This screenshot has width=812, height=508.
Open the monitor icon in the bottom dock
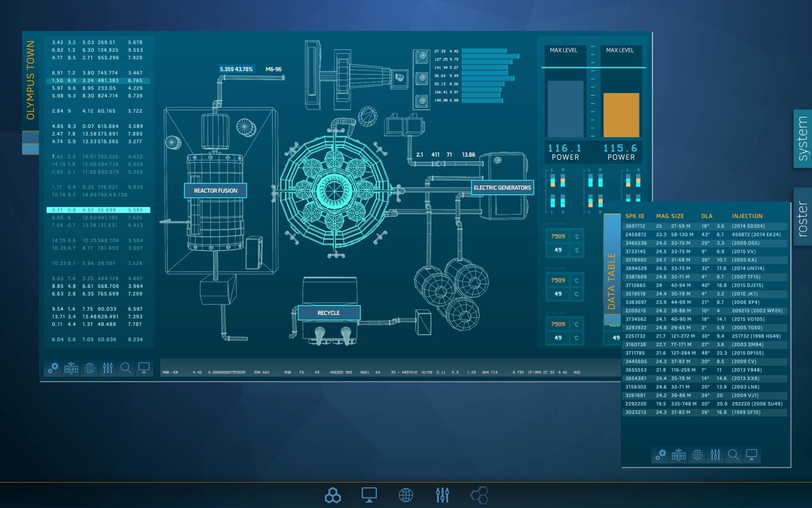(369, 496)
